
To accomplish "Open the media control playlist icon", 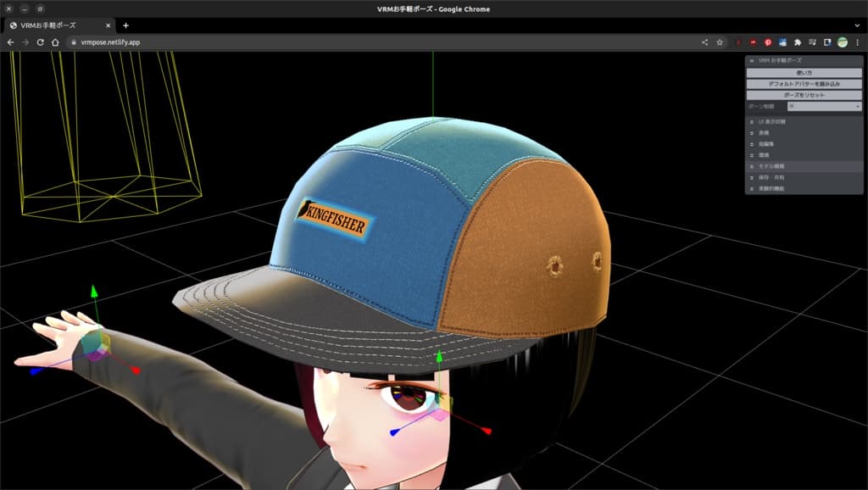I will click(813, 42).
